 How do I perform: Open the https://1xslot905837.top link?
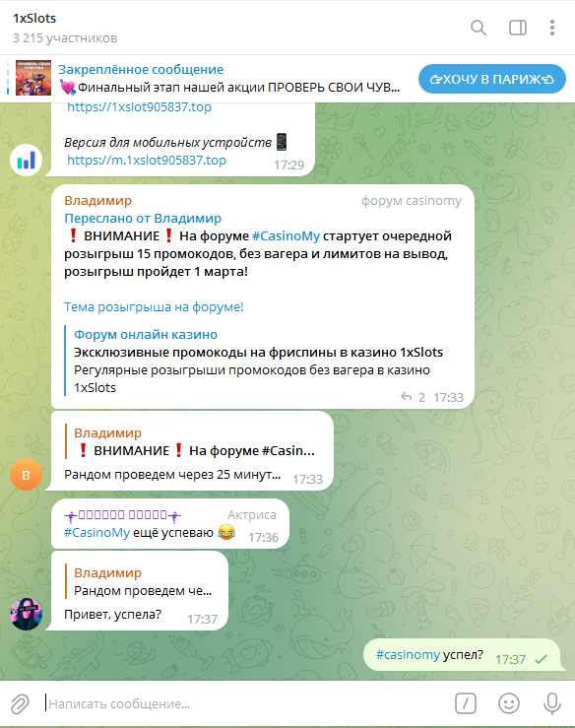tap(139, 107)
